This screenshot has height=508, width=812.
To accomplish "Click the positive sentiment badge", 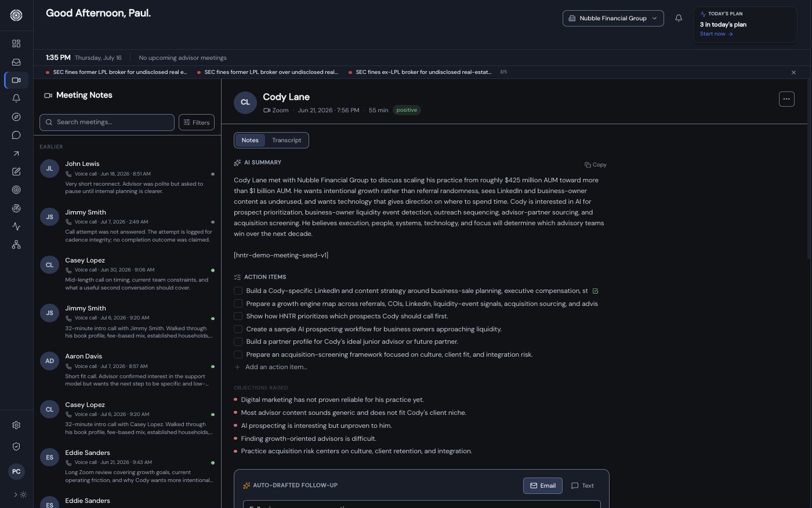I will (x=407, y=110).
